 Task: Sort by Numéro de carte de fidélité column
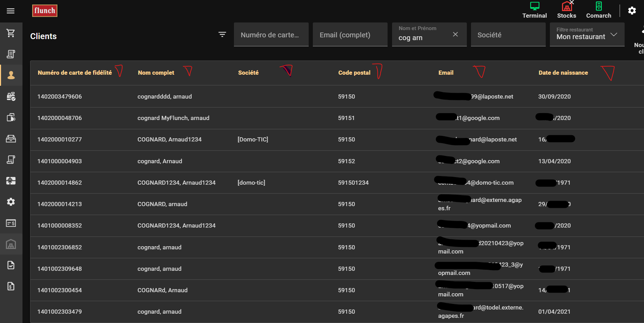[75, 73]
